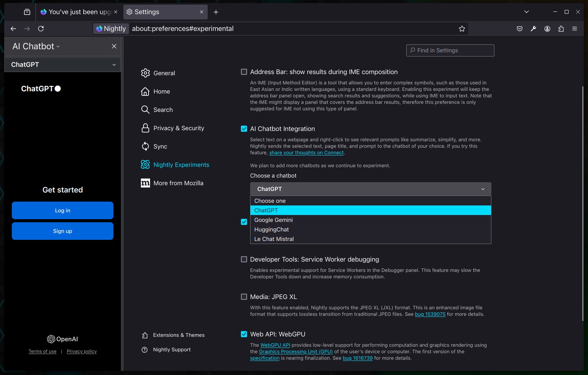Close the 'You've just been upgraded' tab
The image size is (588, 375).
point(116,12)
